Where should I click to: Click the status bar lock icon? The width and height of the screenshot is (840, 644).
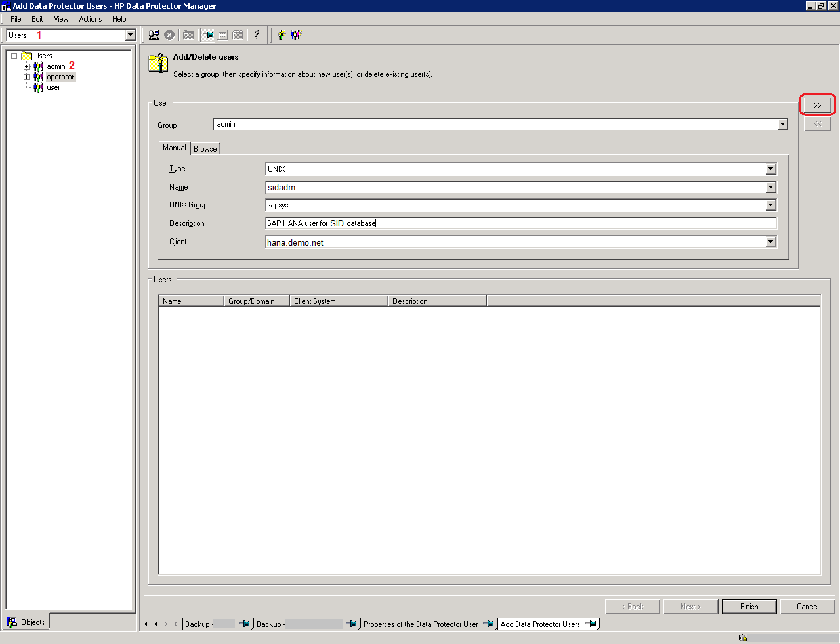(x=742, y=637)
